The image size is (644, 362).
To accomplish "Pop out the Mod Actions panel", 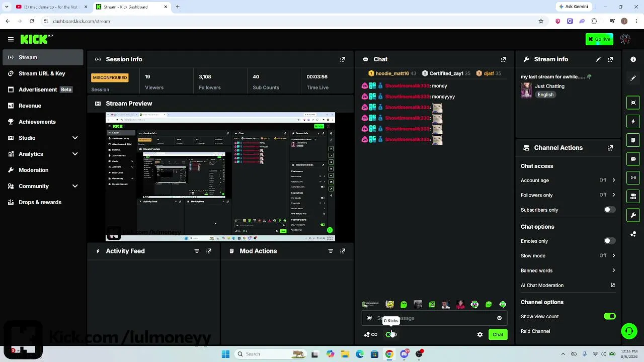I will click(343, 251).
